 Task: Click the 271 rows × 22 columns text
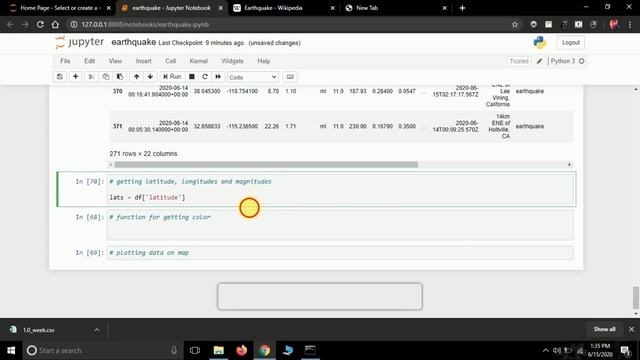[143, 153]
